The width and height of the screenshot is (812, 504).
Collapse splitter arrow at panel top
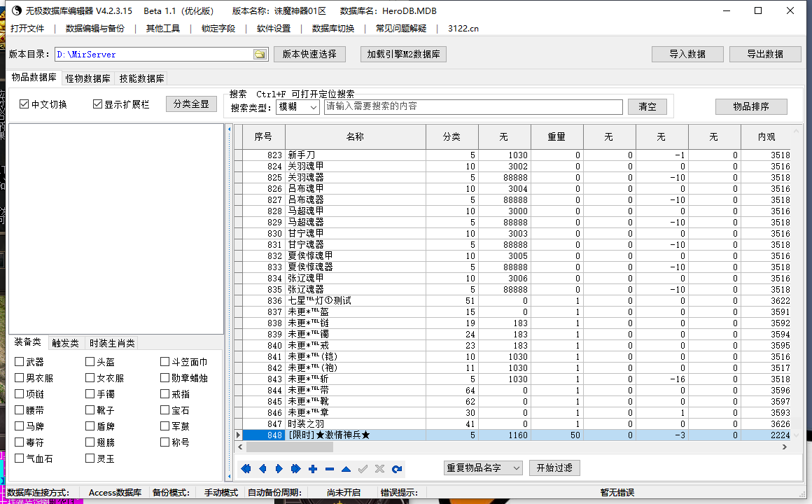pyautogui.click(x=230, y=129)
